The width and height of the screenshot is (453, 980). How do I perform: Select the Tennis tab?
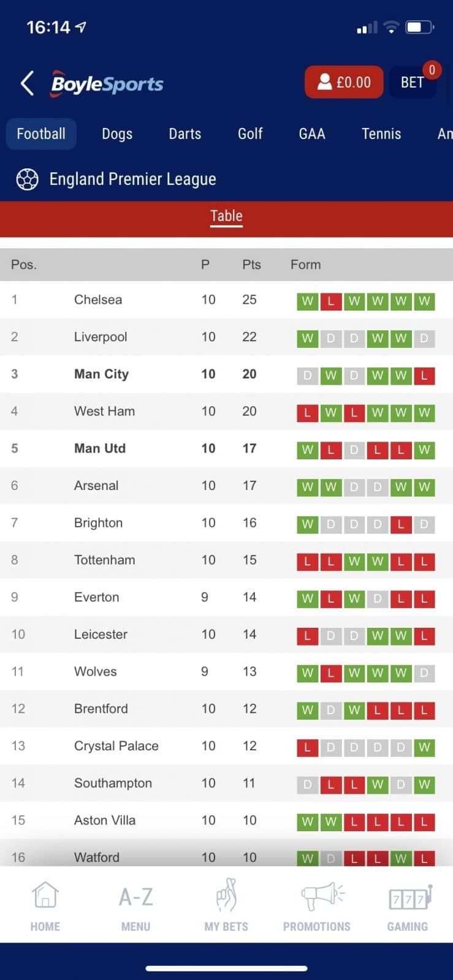(381, 134)
